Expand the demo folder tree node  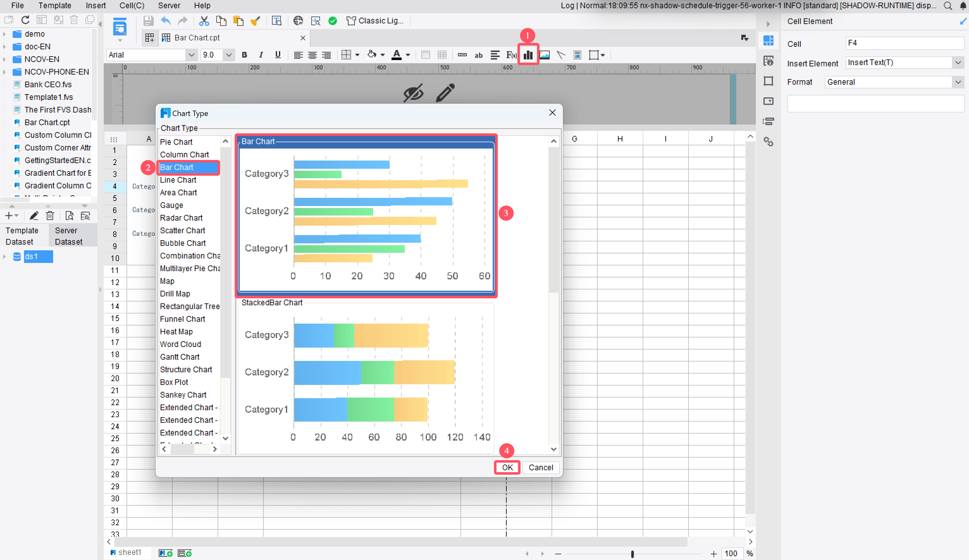(4, 34)
